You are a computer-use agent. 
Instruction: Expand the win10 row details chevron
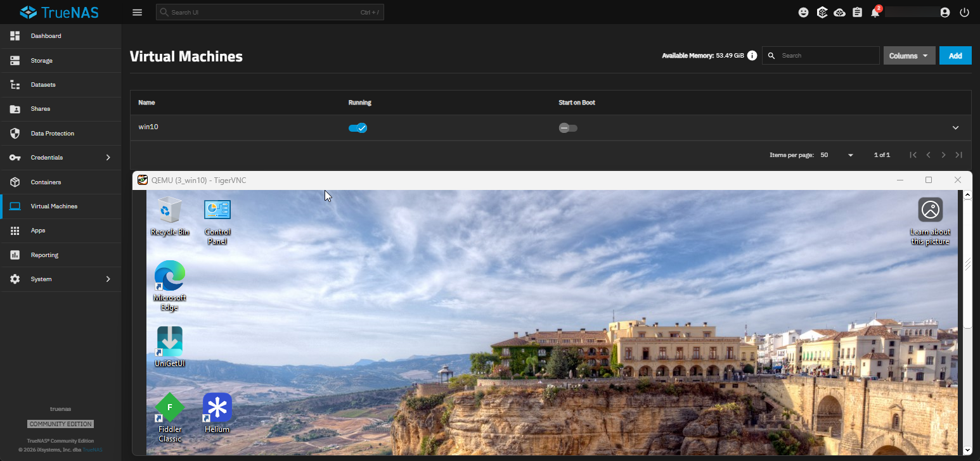(x=955, y=128)
